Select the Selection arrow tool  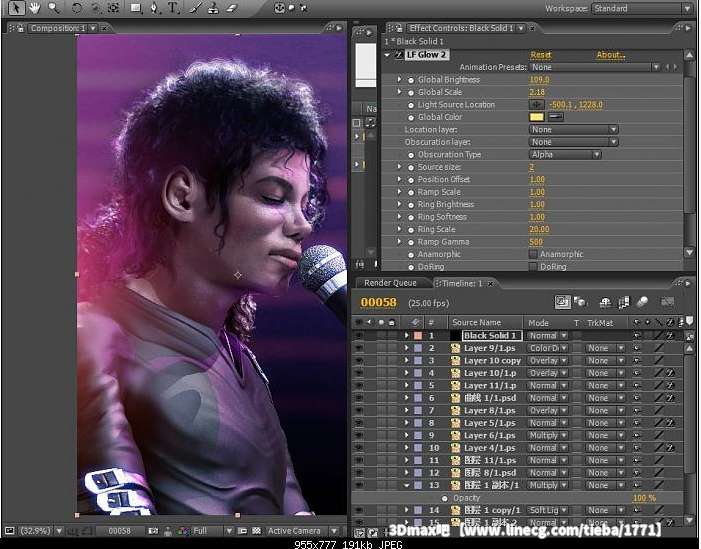(16, 8)
